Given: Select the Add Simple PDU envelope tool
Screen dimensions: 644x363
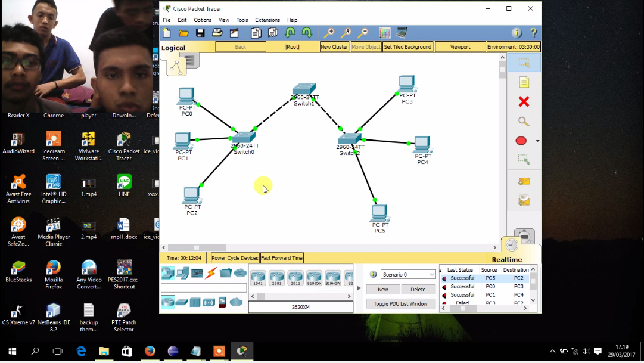Looking at the screenshot, I should pos(524,181).
